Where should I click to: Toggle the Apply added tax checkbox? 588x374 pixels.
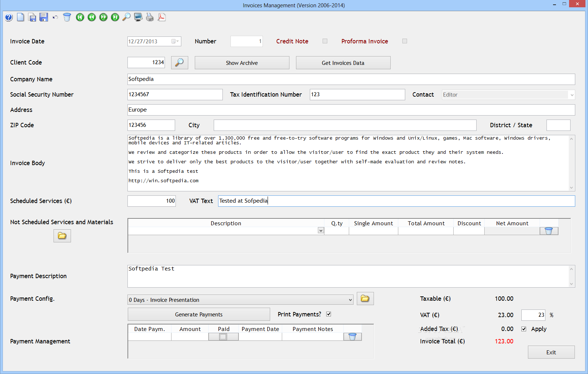[x=524, y=329]
